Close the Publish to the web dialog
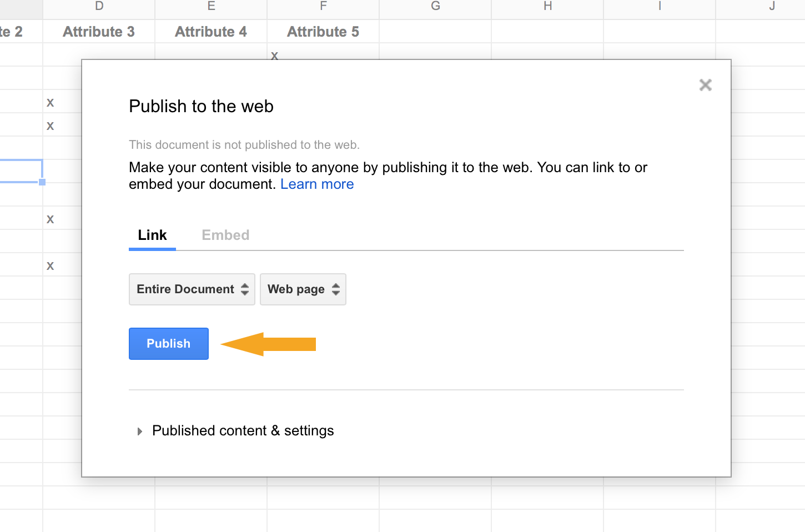Viewport: 805px width, 532px height. click(705, 84)
